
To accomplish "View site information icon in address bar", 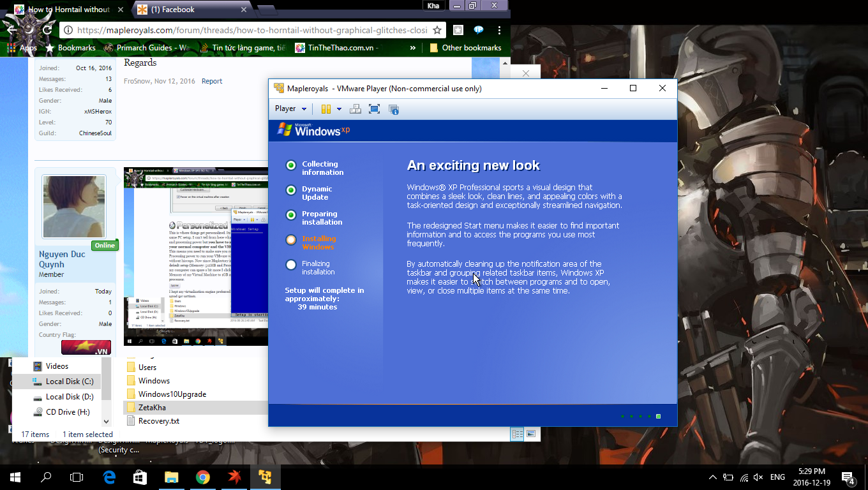I will click(68, 30).
